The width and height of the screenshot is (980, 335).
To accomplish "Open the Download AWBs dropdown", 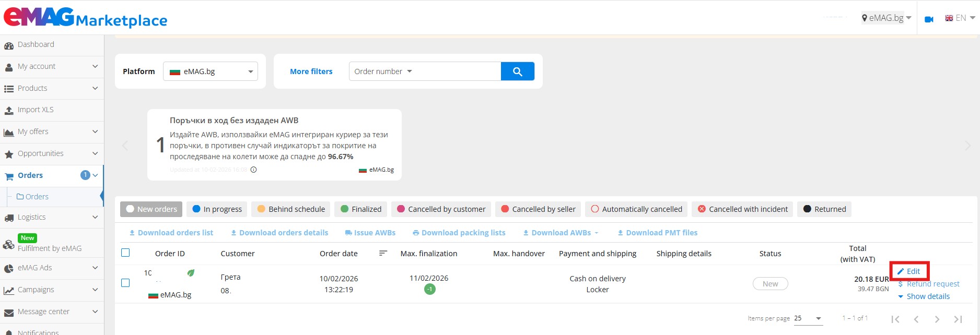I will click(x=561, y=233).
